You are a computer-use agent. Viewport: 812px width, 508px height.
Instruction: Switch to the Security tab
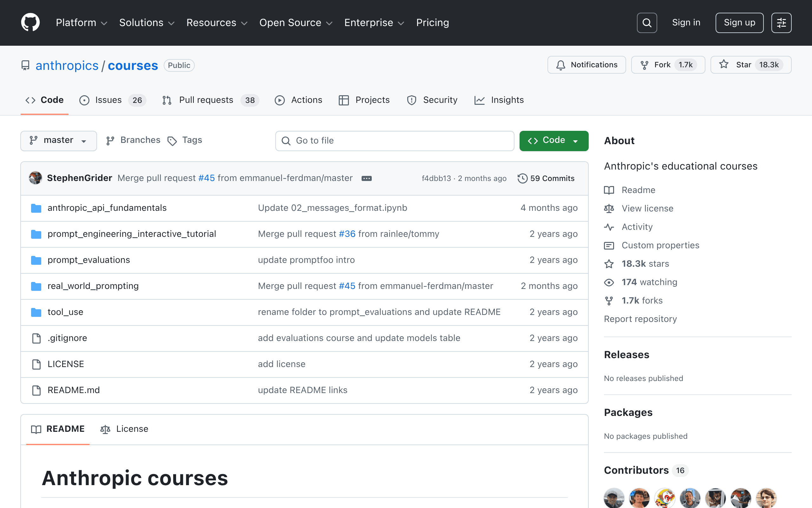[432, 100]
